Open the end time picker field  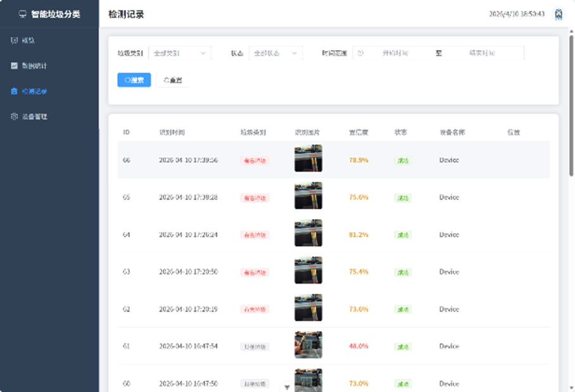coord(482,53)
